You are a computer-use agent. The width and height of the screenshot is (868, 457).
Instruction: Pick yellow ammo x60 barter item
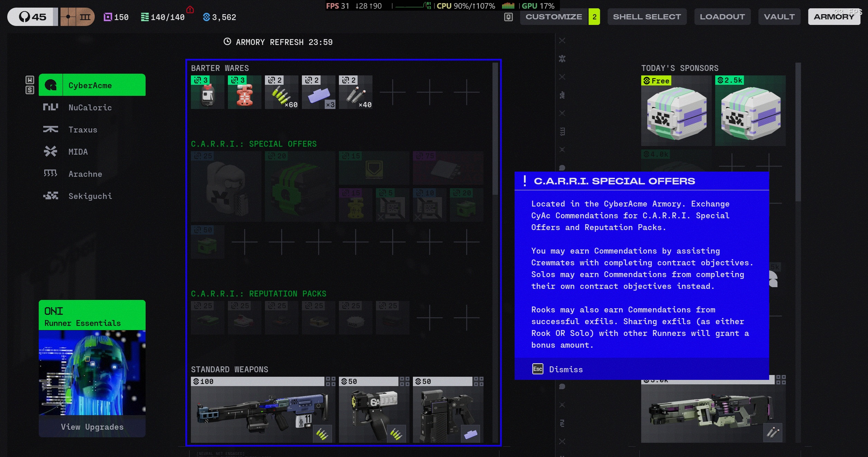tap(281, 93)
